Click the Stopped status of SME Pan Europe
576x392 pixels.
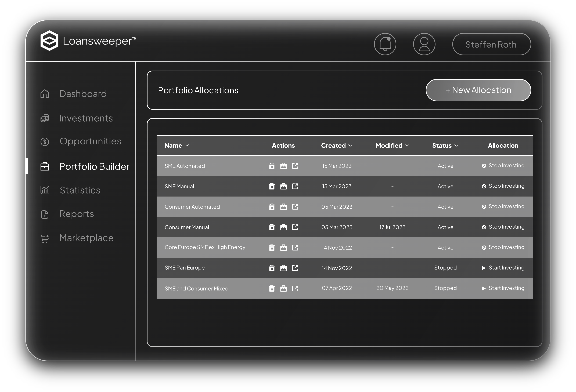click(x=445, y=268)
